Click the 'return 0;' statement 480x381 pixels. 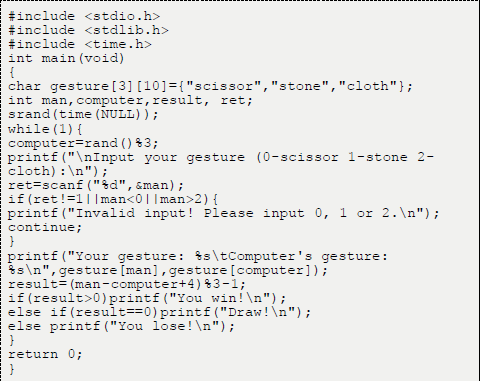point(45,354)
